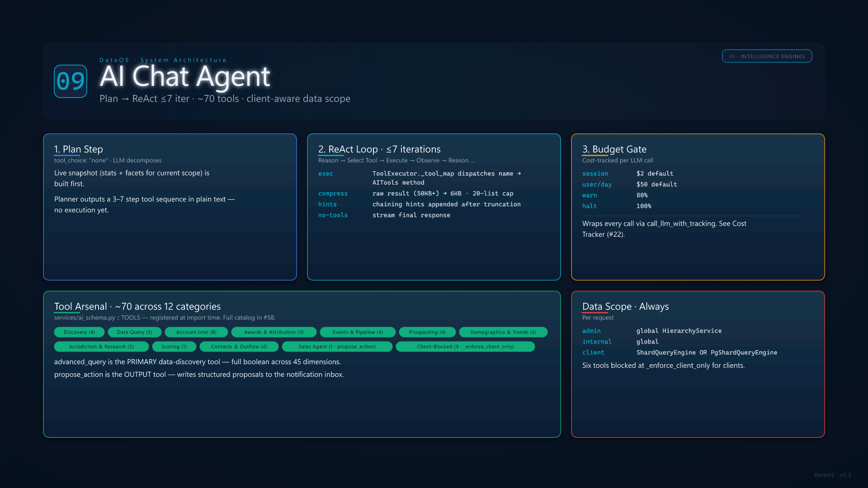Click the Plan → ReAct subtitle line
Image resolution: width=868 pixels, height=488 pixels.
225,99
